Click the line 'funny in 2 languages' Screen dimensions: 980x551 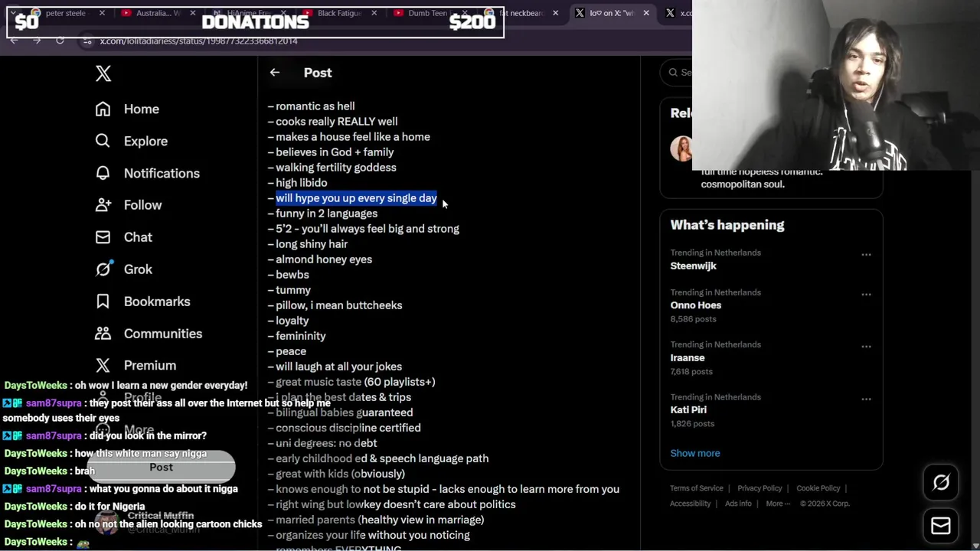[x=326, y=214]
